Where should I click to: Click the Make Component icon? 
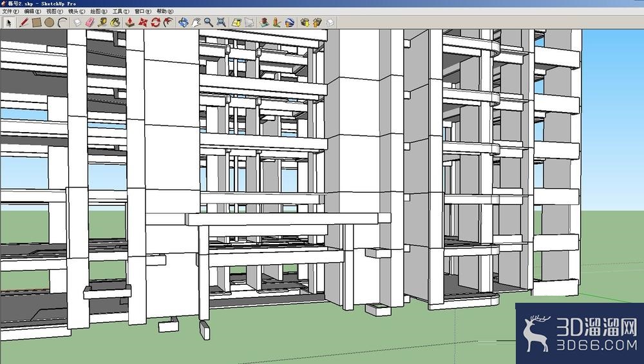pos(77,23)
